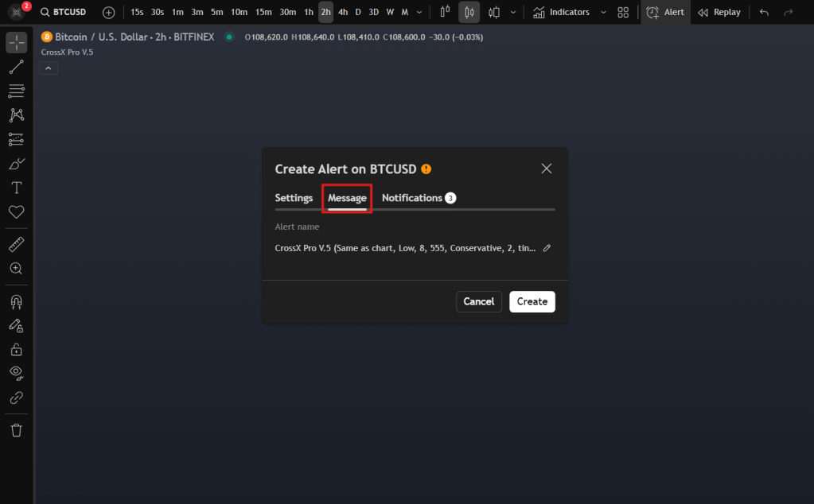The height and width of the screenshot is (504, 814).
Task: Select the Text tool in left toolbar
Action: pyautogui.click(x=16, y=188)
